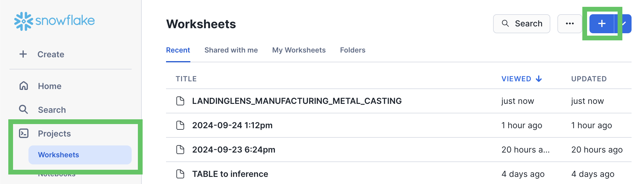Open the three-dots more options menu
Image resolution: width=644 pixels, height=184 pixels.
pyautogui.click(x=570, y=24)
